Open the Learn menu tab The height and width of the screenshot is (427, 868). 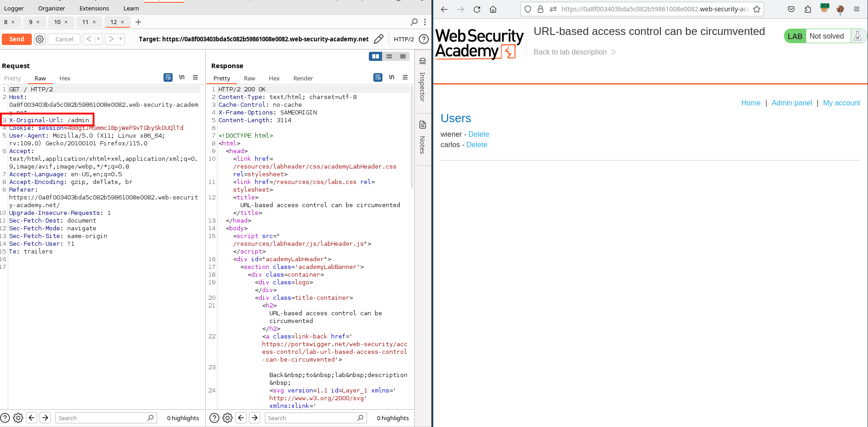131,8
